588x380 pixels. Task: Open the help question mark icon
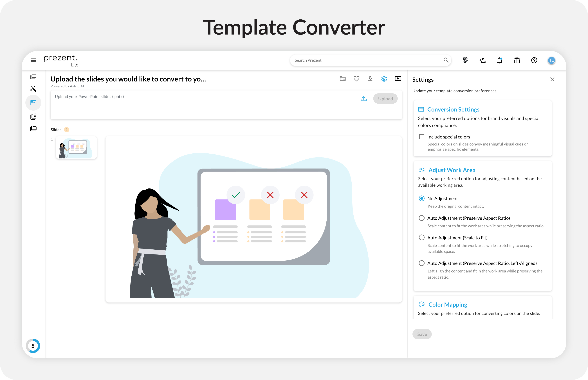click(x=534, y=60)
